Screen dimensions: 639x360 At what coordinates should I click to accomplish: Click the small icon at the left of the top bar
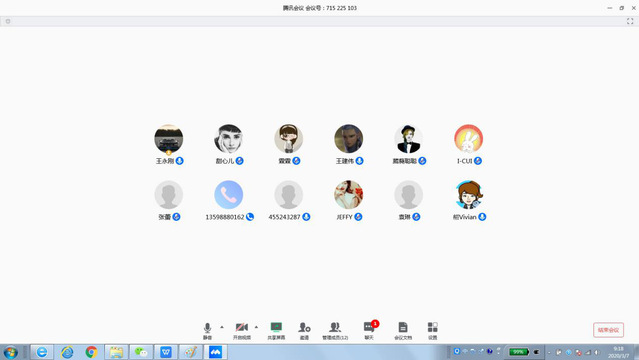8,21
